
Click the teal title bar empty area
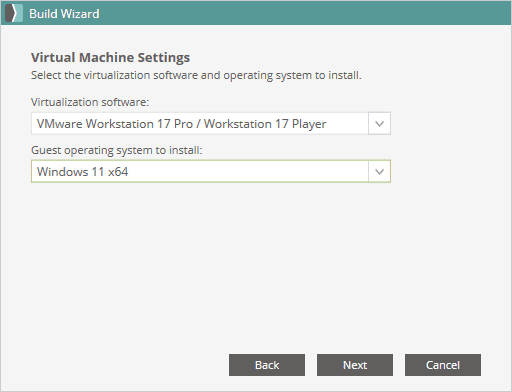pos(300,13)
